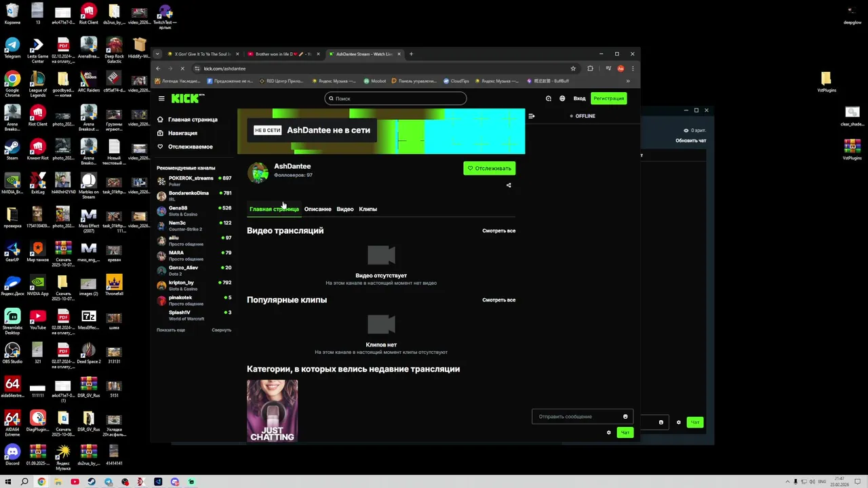Open the aliiu recommended channel

click(194, 241)
